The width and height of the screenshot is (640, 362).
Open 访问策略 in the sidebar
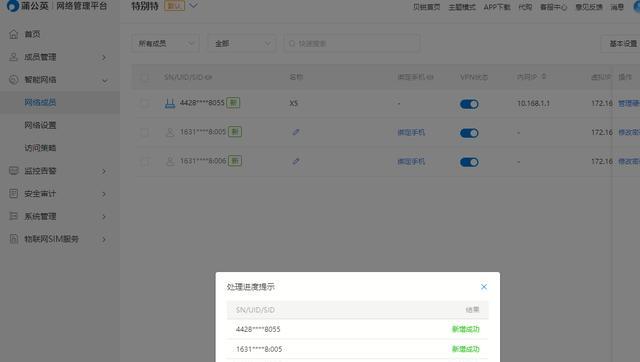(x=40, y=148)
